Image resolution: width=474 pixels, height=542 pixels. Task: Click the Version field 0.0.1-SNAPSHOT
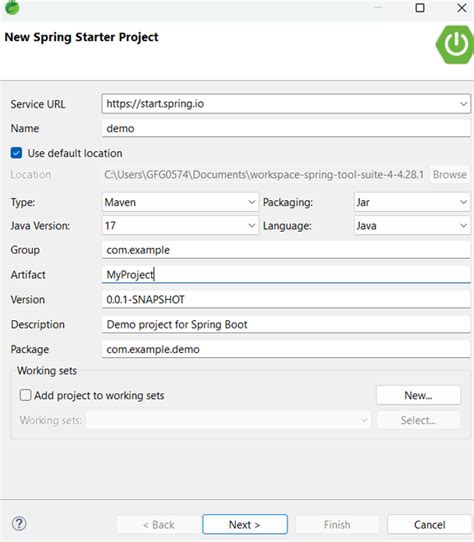[286, 299]
